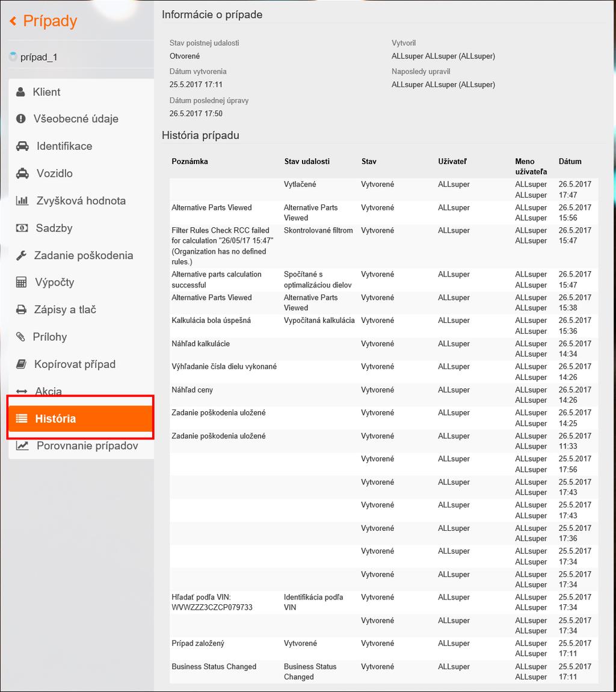Open Všeobecné údaje section
Image resolution: width=616 pixels, height=692 pixels.
pyautogui.click(x=76, y=118)
